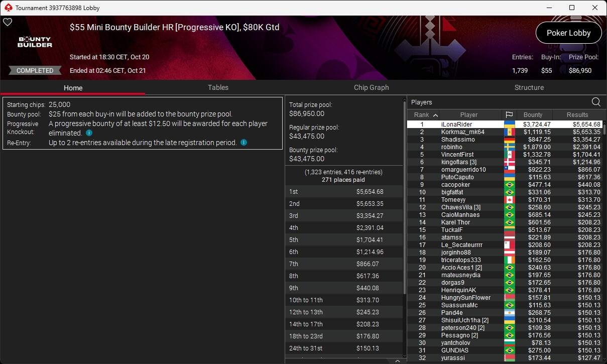Click the info icon beside Progressive Knockout

[89, 133]
